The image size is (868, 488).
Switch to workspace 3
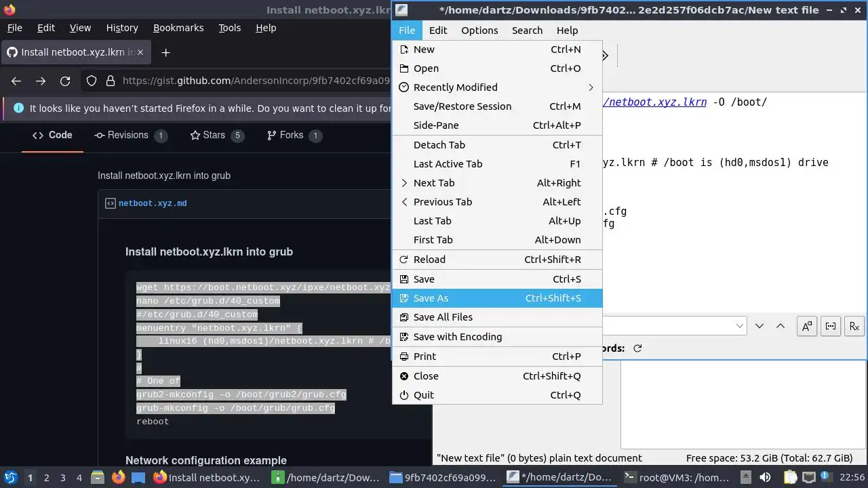click(62, 478)
